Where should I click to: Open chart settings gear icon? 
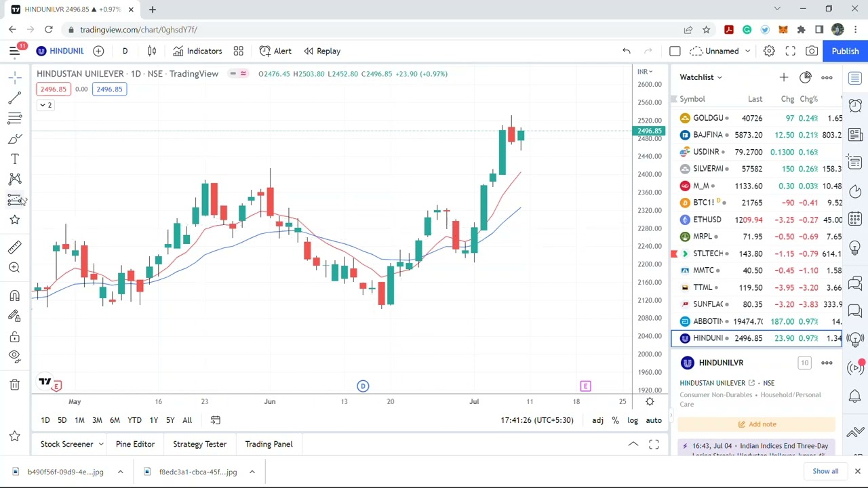click(x=769, y=51)
